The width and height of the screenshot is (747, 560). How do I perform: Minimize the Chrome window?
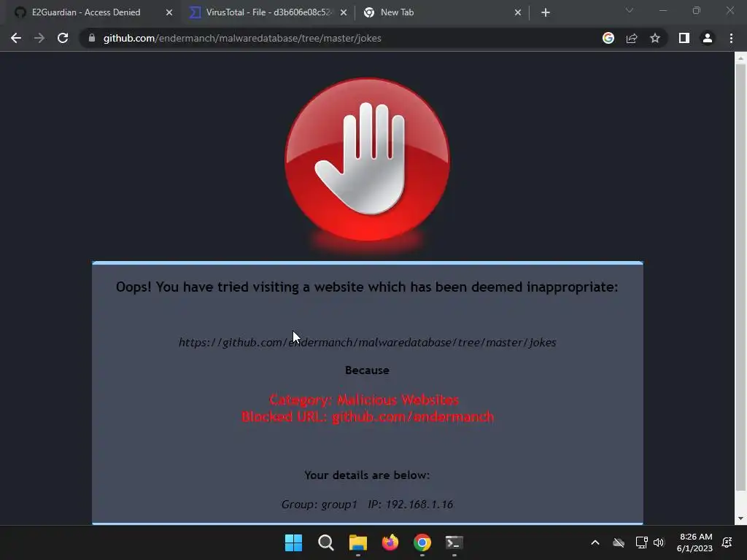pyautogui.click(x=662, y=10)
